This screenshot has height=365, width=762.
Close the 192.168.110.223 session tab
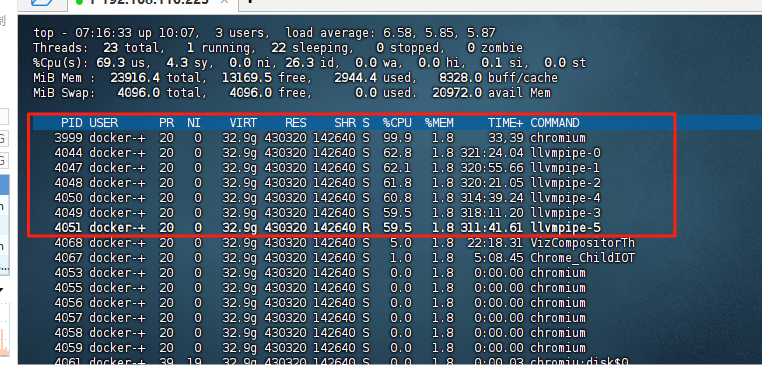pos(225,2)
